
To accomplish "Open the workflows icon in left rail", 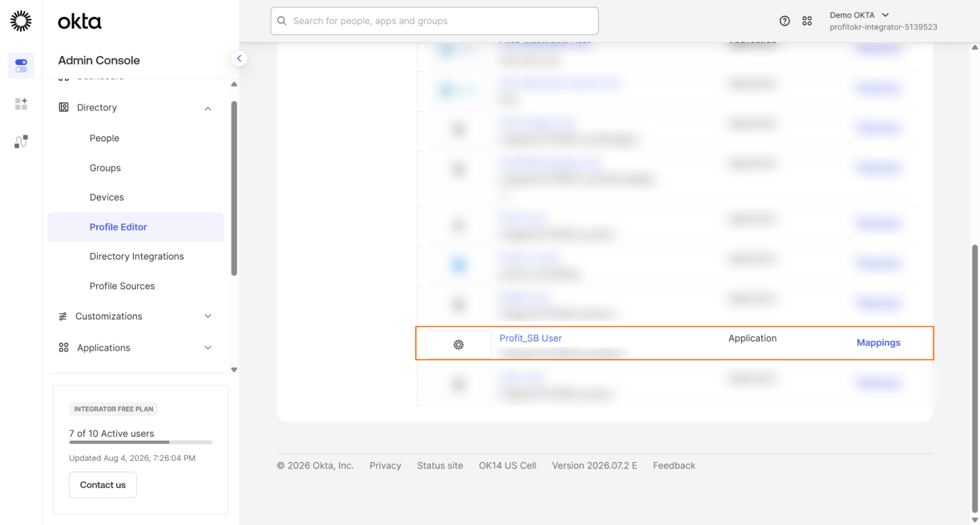I will tap(21, 141).
